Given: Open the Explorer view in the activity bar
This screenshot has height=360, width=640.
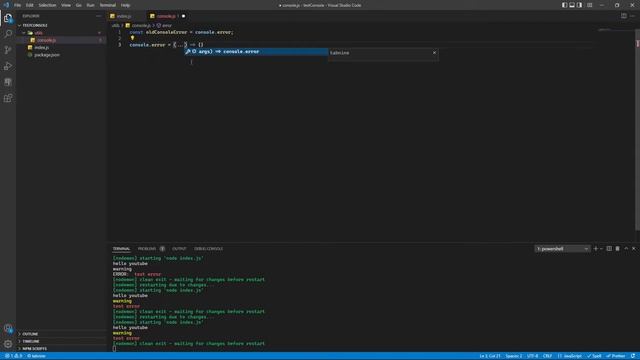Looking at the screenshot, I should tap(8, 18).
